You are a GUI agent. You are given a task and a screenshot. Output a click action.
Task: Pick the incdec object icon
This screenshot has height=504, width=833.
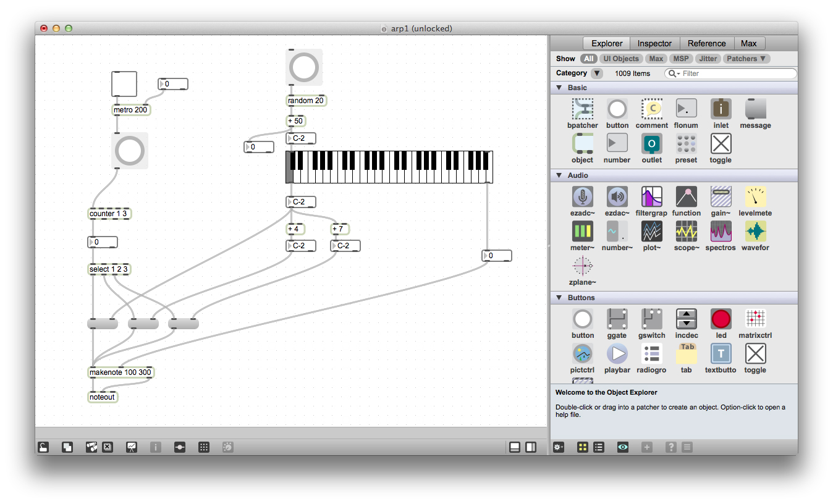[x=686, y=319]
